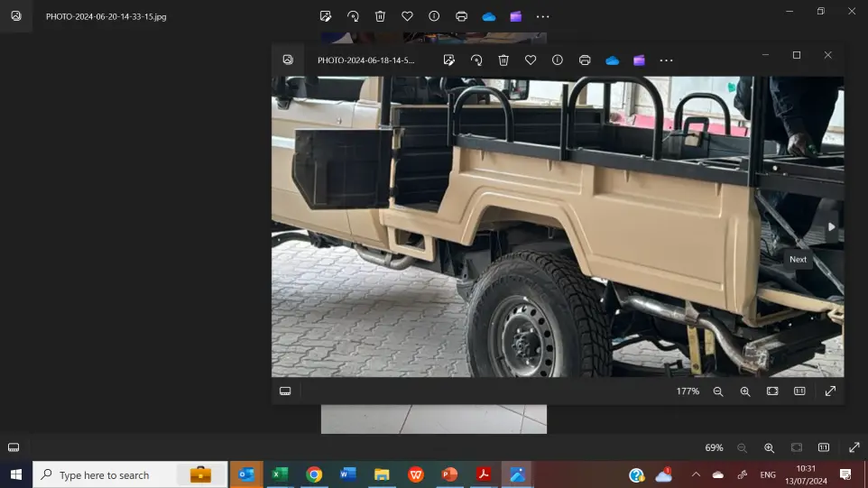Open See more menu in front window
The height and width of the screenshot is (488, 868).
pyautogui.click(x=666, y=60)
